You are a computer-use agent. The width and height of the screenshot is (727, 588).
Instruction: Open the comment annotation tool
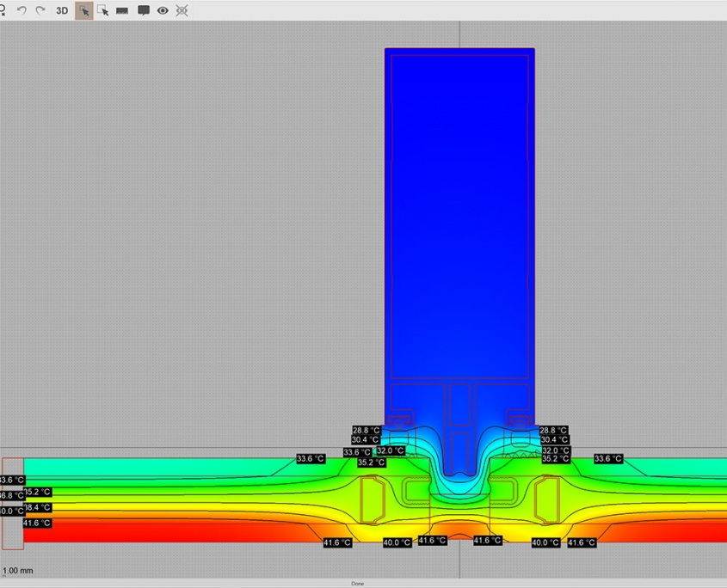coord(143,10)
